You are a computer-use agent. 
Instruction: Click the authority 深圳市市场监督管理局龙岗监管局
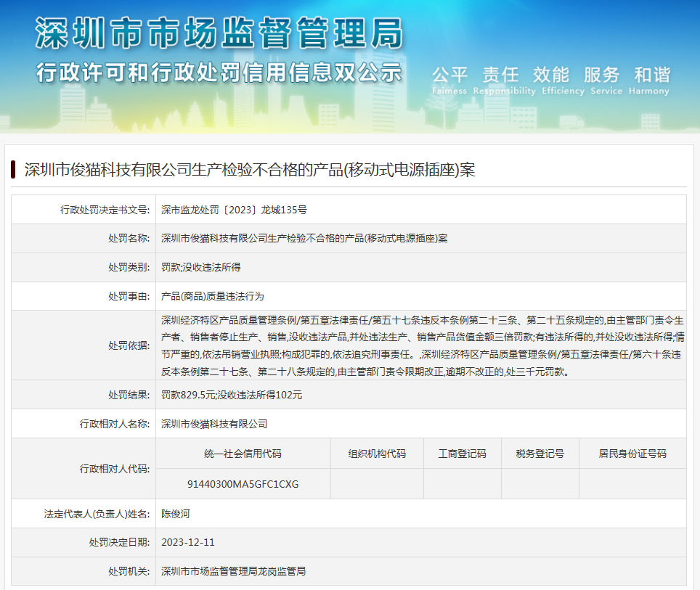pos(234,571)
